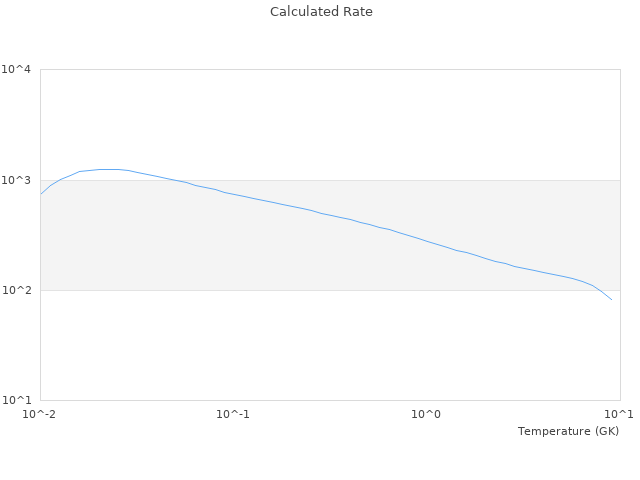
Task: Select the 10^2 y-axis tick label
Action: pos(17,291)
